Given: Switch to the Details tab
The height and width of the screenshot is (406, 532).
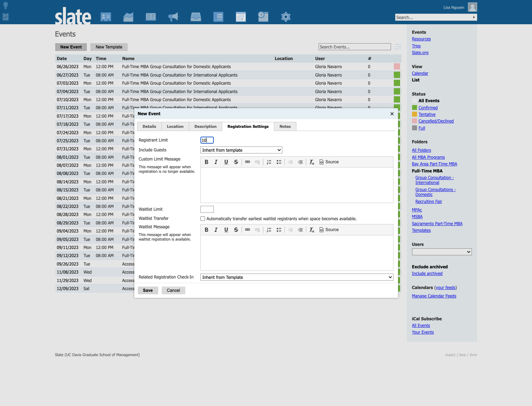Looking at the screenshot, I should coord(149,126).
